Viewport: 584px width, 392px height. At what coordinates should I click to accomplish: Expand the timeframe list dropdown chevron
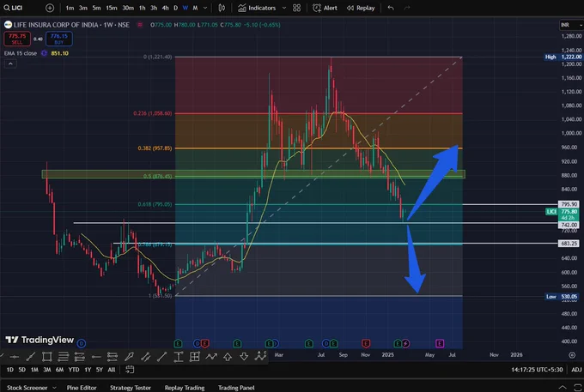point(205,8)
